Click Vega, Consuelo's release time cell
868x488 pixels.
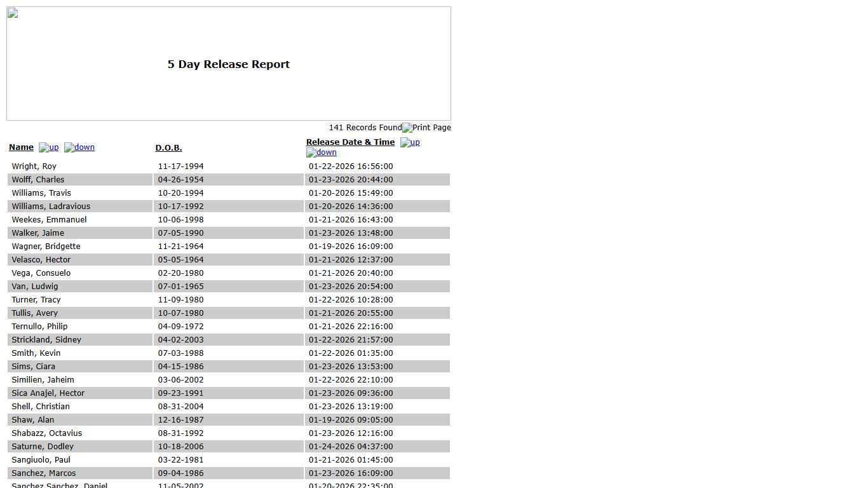tap(351, 273)
